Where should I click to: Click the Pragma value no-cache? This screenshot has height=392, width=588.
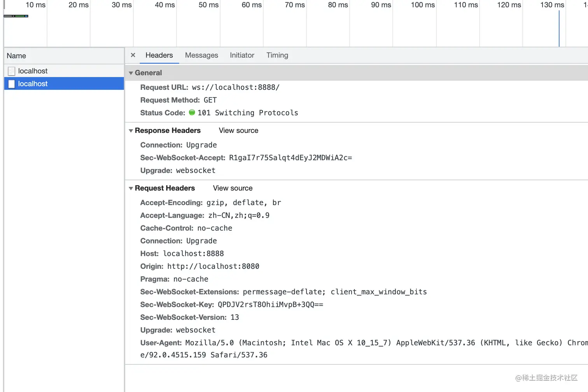pos(191,279)
